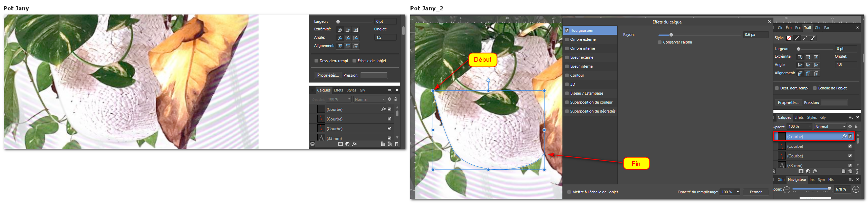This screenshot has width=868, height=203.
Task: Click the mask layer icon in Pot Jany_2 Calques
Action: [x=801, y=171]
